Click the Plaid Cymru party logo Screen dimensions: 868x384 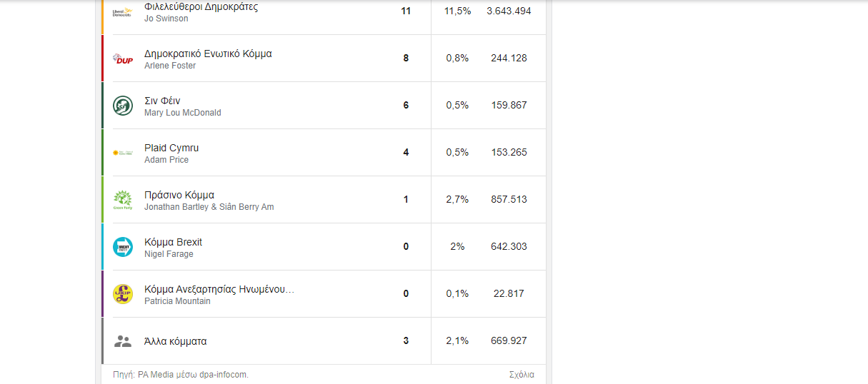pyautogui.click(x=123, y=153)
